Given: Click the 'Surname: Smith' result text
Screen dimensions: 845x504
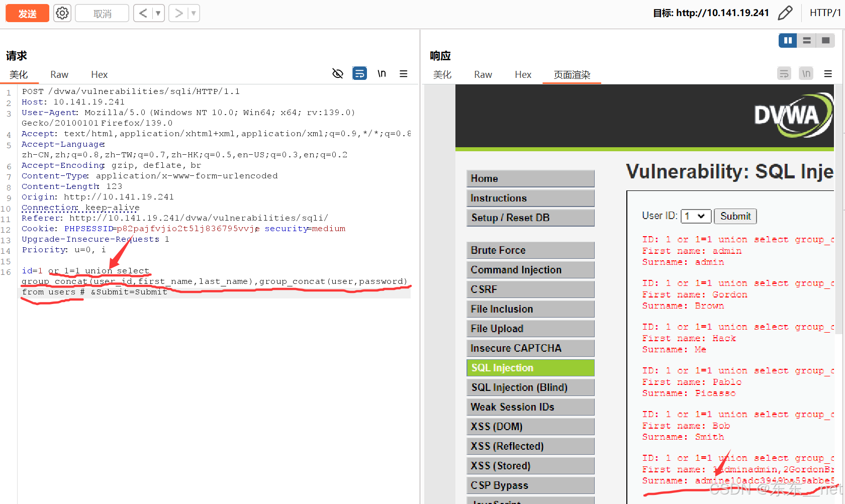Looking at the screenshot, I should point(683,437).
